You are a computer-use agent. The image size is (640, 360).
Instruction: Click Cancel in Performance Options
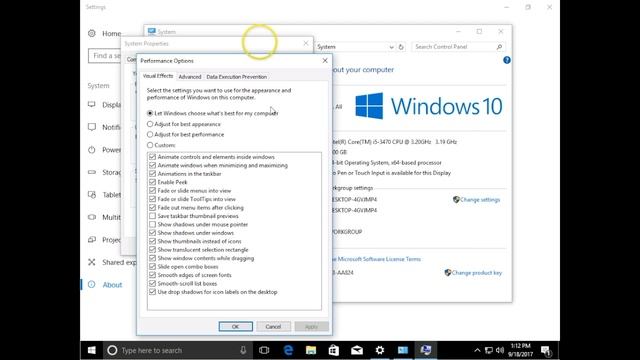click(273, 327)
